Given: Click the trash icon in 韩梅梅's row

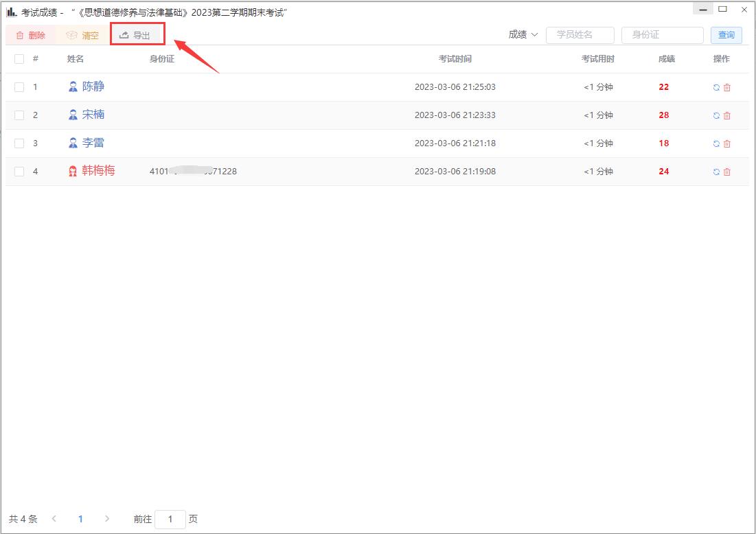Looking at the screenshot, I should 727,172.
